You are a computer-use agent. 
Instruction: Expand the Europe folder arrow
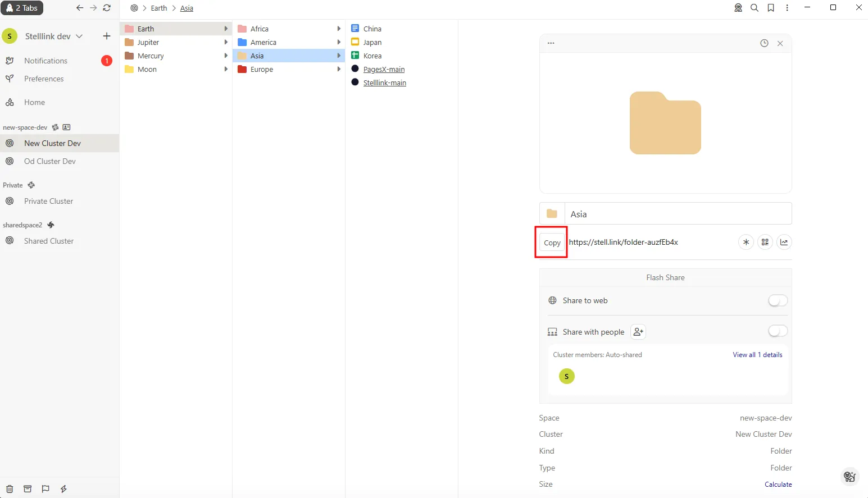click(x=339, y=69)
